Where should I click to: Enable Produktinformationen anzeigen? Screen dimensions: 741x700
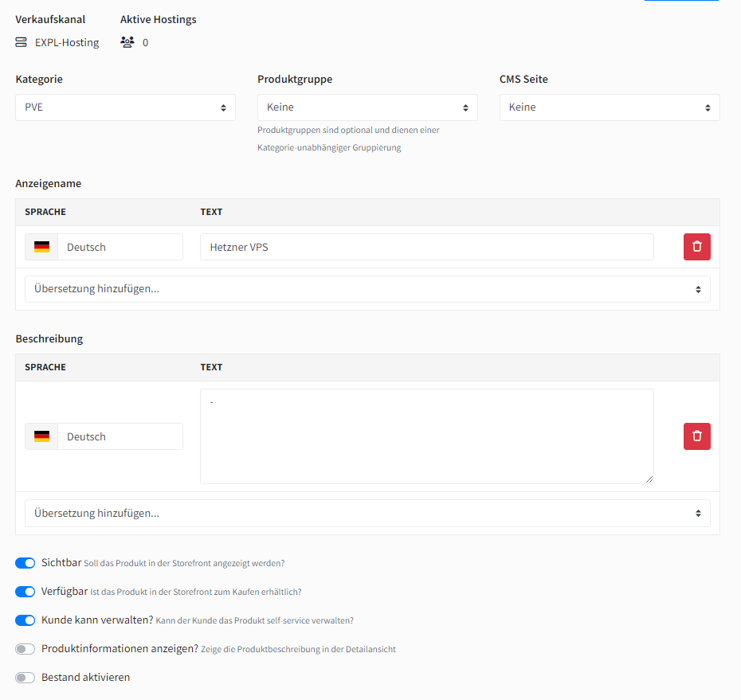point(25,649)
